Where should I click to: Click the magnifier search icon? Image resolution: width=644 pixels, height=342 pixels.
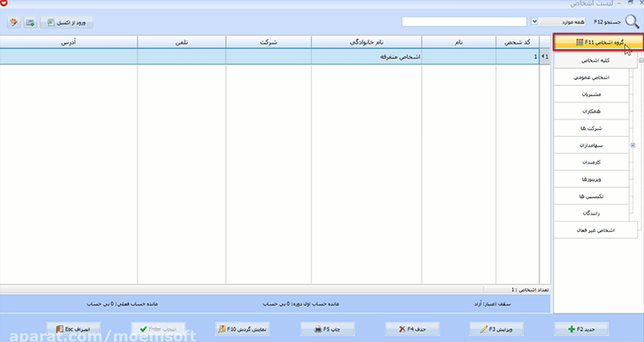(632, 21)
